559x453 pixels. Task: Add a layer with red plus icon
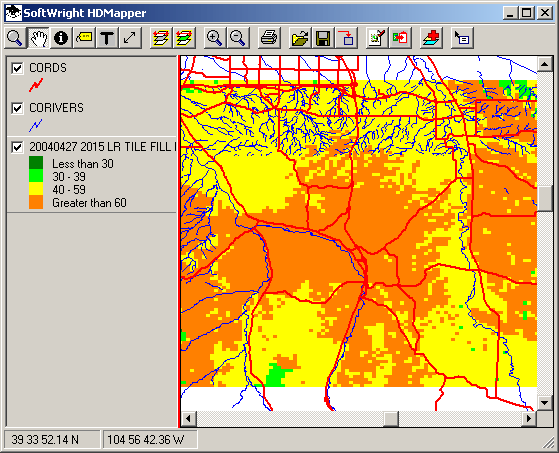click(431, 38)
